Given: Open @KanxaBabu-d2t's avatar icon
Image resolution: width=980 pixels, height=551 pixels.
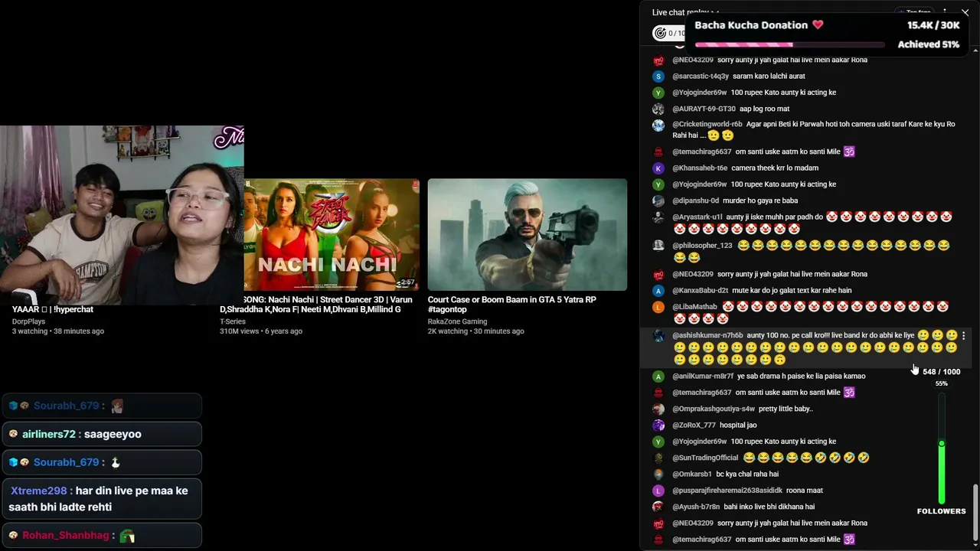Looking at the screenshot, I should pos(658,291).
